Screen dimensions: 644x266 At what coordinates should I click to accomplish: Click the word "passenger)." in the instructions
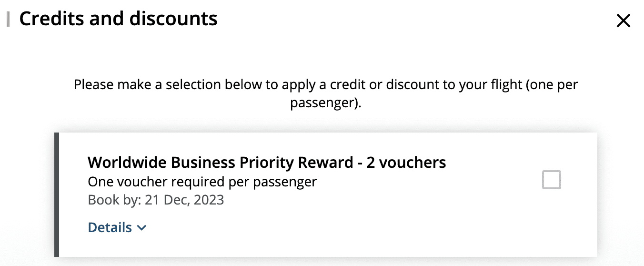pos(326,103)
